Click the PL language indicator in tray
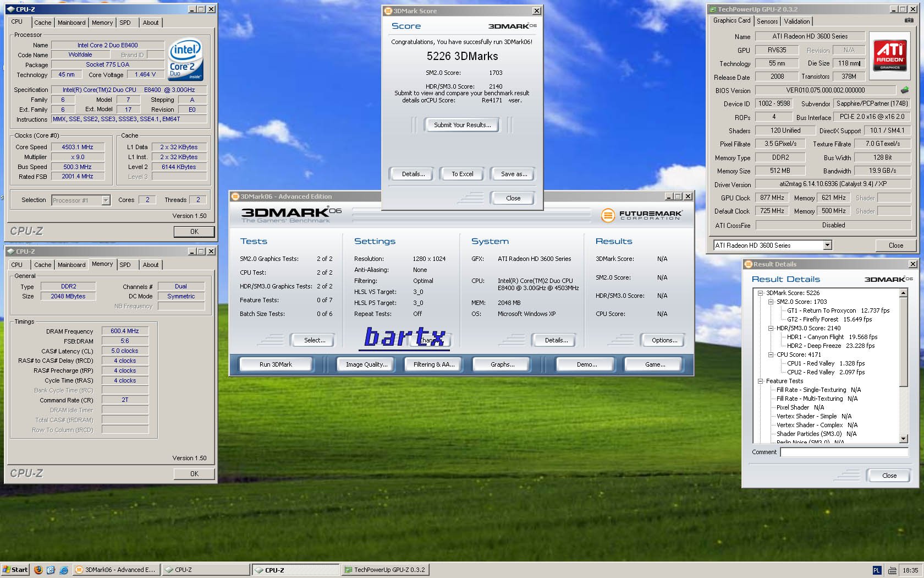This screenshot has width=924, height=578. click(x=877, y=570)
